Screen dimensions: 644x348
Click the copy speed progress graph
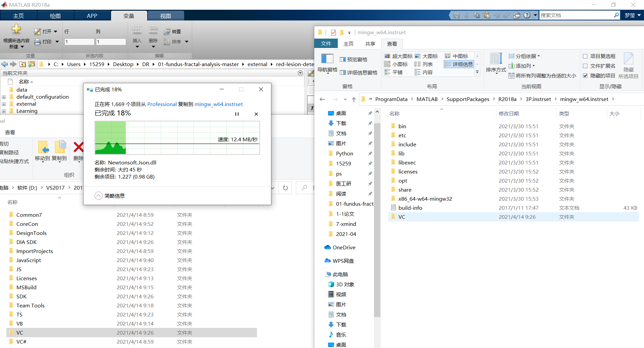pos(177,138)
